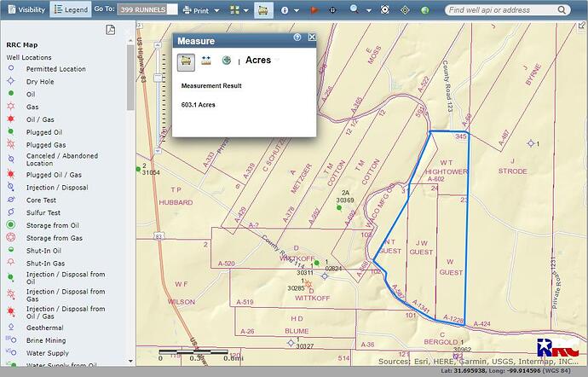Click the zoom-out arrow below zoom slider
Viewport: 588px width, 377px height.
click(x=158, y=151)
